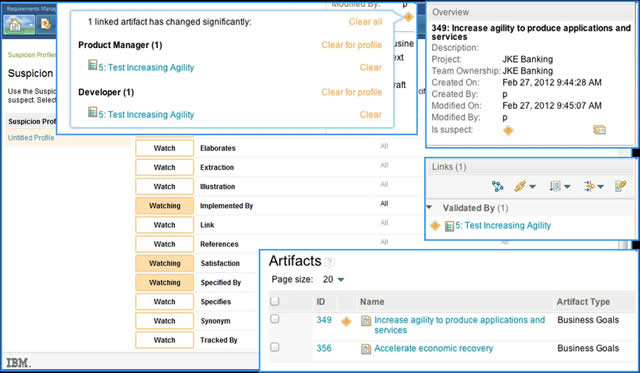
Task: Open Increase agility to produce applications link
Action: click(460, 325)
